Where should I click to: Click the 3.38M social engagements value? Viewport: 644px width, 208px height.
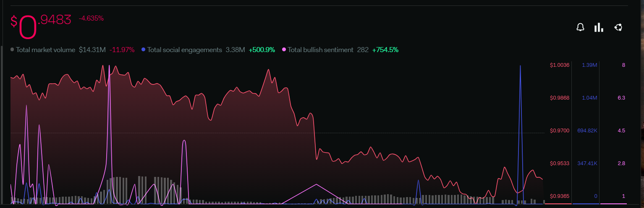[x=236, y=50]
